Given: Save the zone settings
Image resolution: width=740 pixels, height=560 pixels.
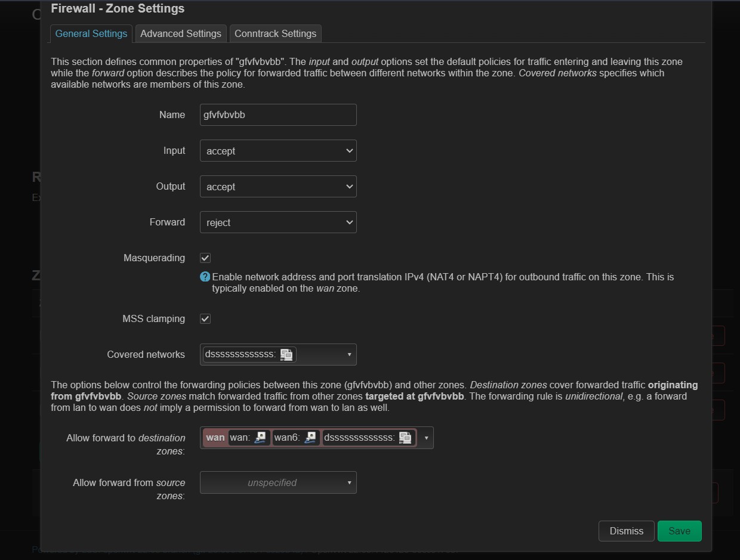Looking at the screenshot, I should [x=679, y=531].
